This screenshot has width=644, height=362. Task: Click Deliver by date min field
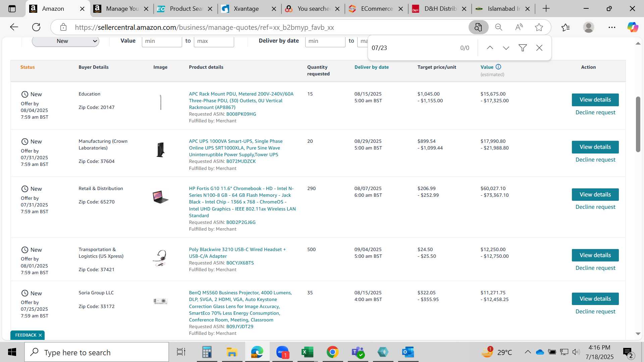click(325, 41)
